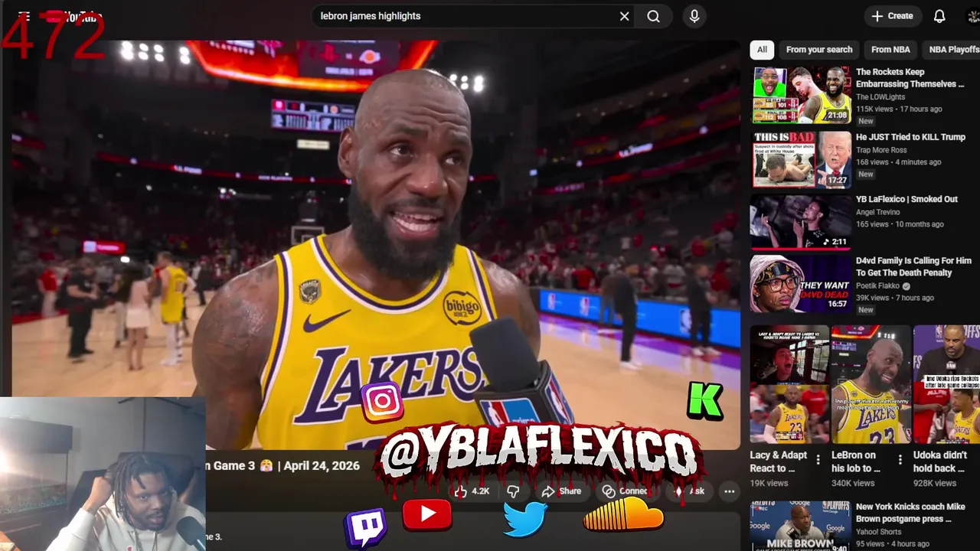Visit Trap More Ross channel name
The image size is (980, 551).
881,150
